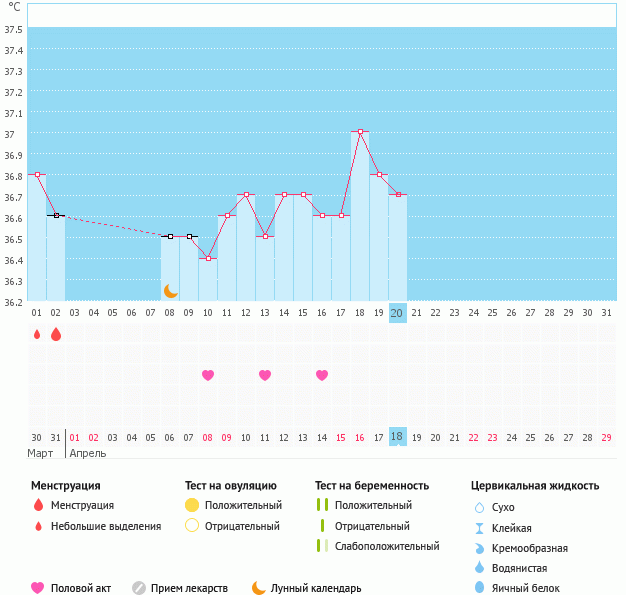Click the grey medication icon in legend
626x595 pixels.
pos(139,588)
